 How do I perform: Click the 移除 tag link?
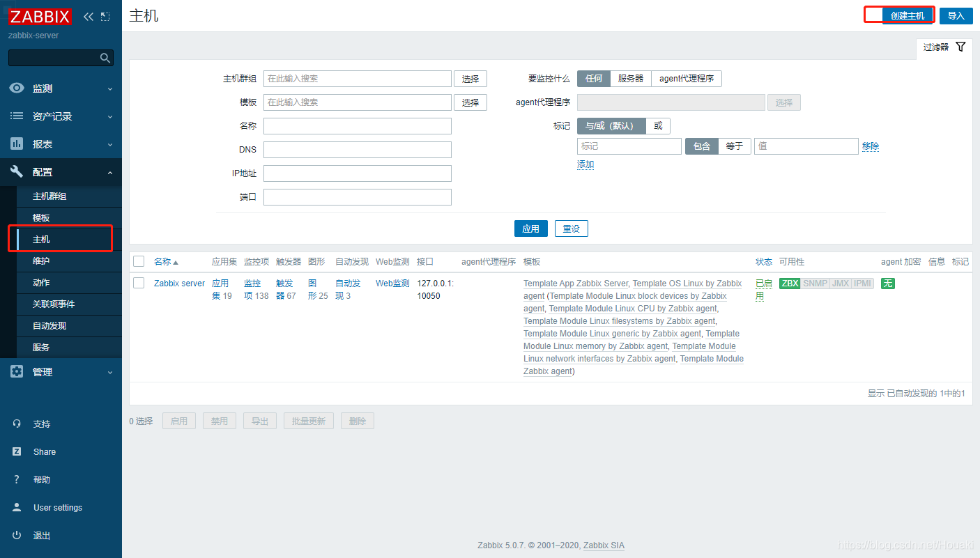coord(871,146)
